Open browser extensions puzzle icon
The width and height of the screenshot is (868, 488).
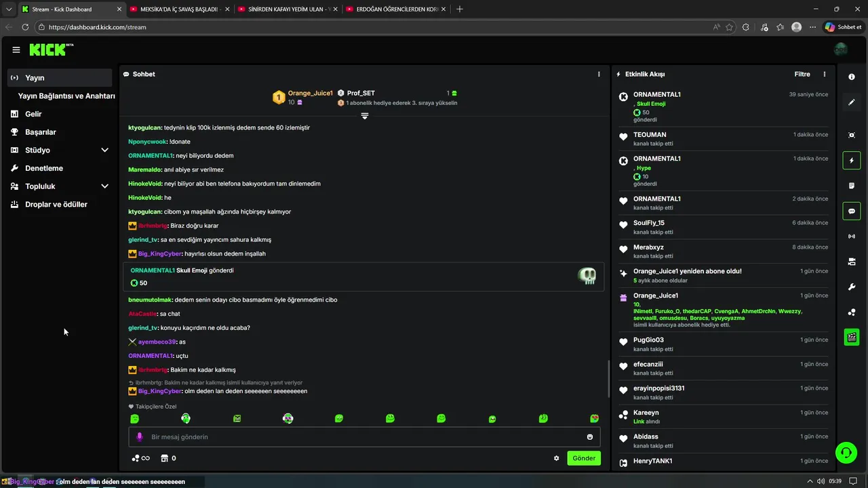(746, 27)
